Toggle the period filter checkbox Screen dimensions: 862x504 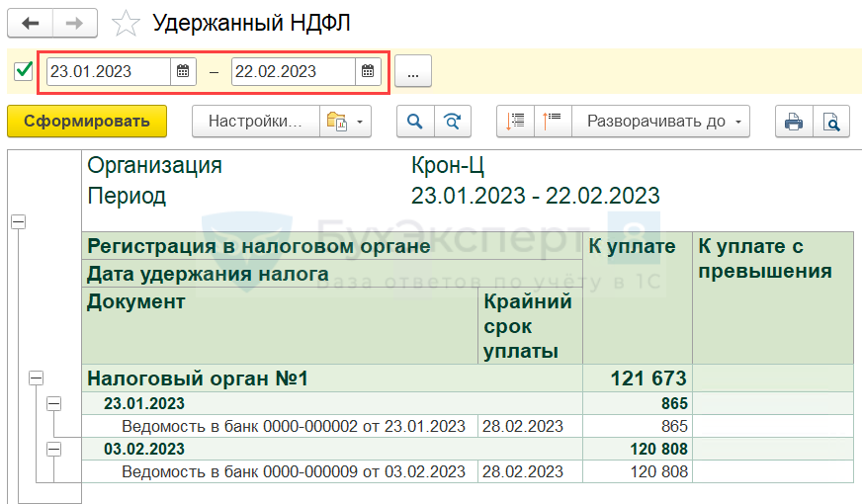25,71
